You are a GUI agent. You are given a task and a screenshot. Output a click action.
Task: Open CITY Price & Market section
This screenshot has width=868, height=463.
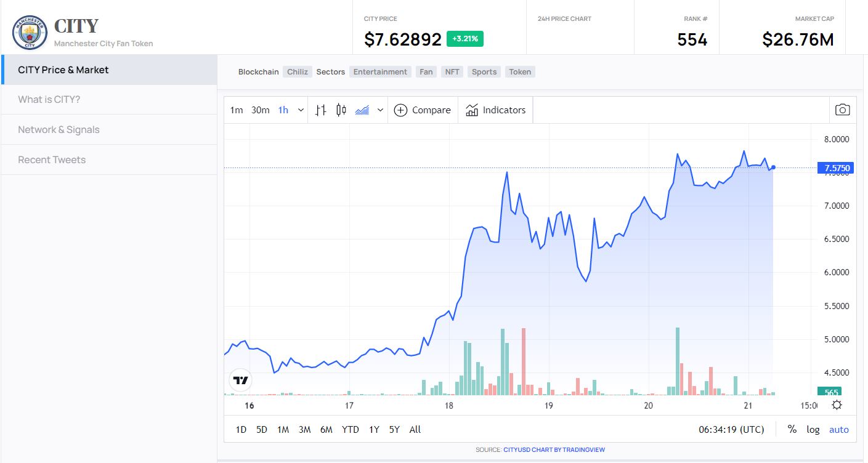click(x=109, y=70)
